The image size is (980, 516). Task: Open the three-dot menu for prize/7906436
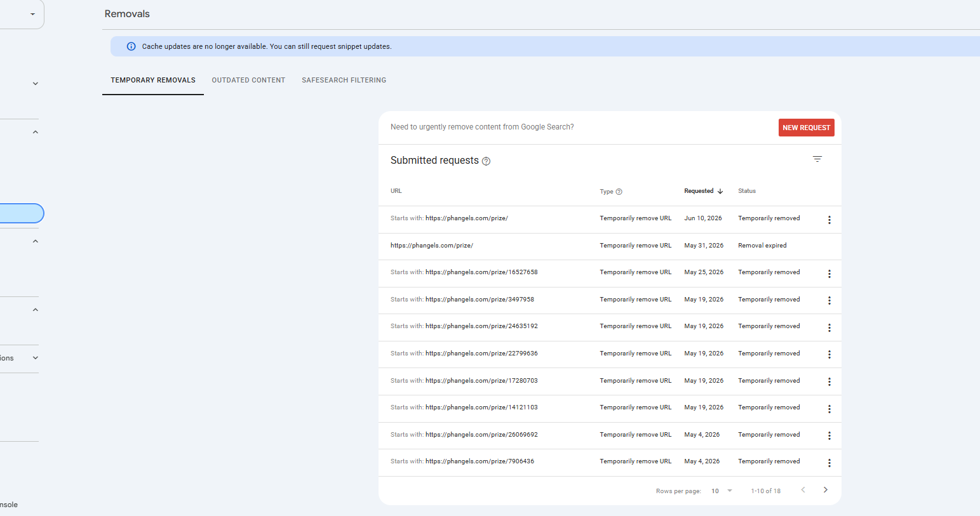tap(829, 463)
